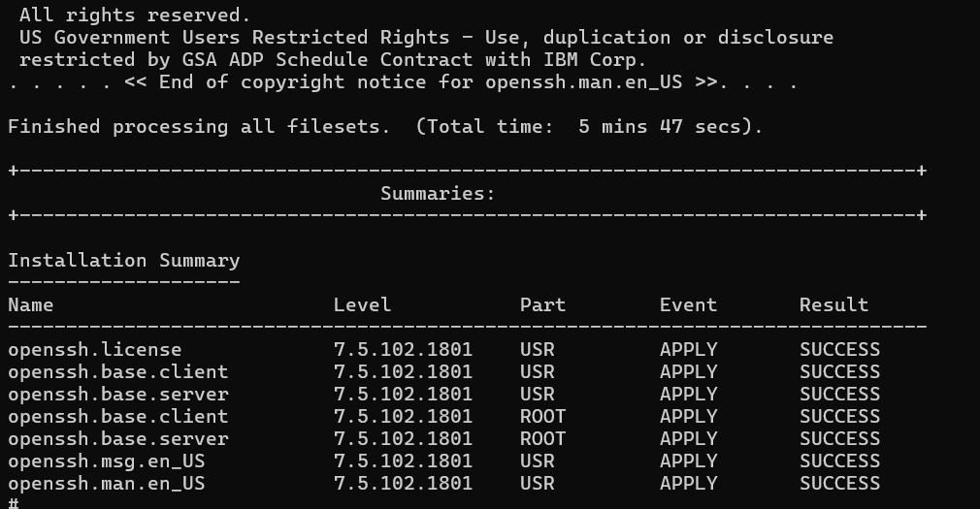This screenshot has width=980, height=509.
Task: Click the openssh.license name in summary
Action: pos(94,350)
